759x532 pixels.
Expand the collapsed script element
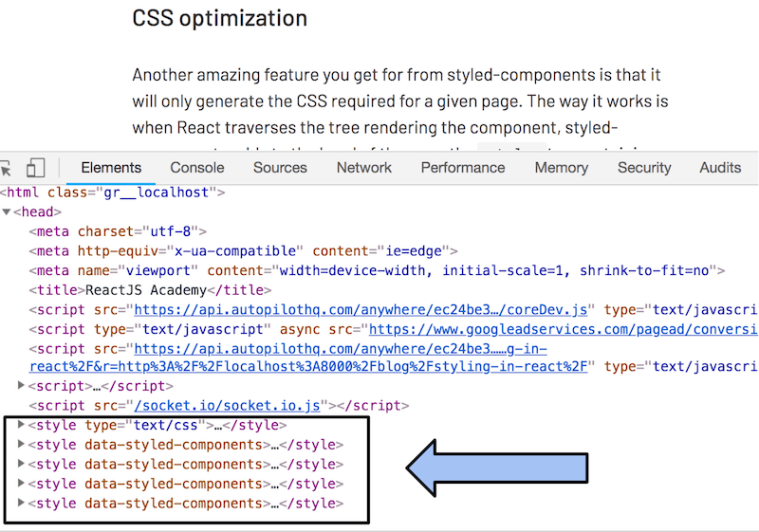click(x=21, y=385)
